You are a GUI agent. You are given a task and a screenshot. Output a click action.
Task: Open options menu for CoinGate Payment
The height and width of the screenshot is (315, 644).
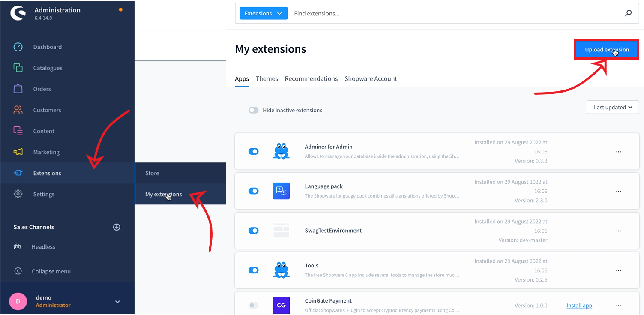tap(618, 306)
